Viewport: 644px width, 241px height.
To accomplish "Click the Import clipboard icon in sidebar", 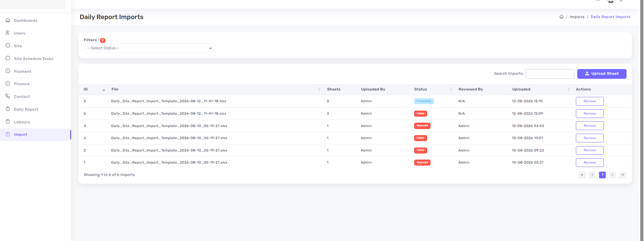I will point(8,134).
